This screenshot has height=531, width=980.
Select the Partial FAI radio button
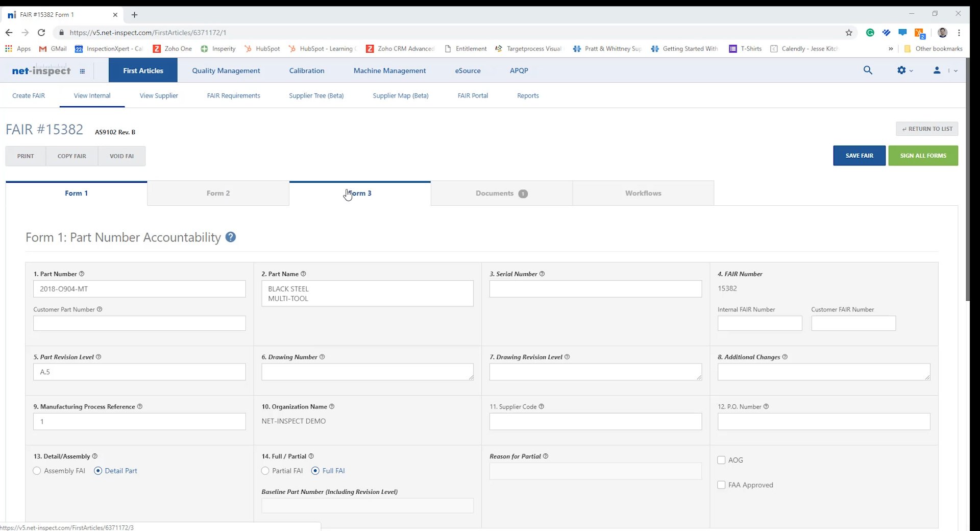265,471
